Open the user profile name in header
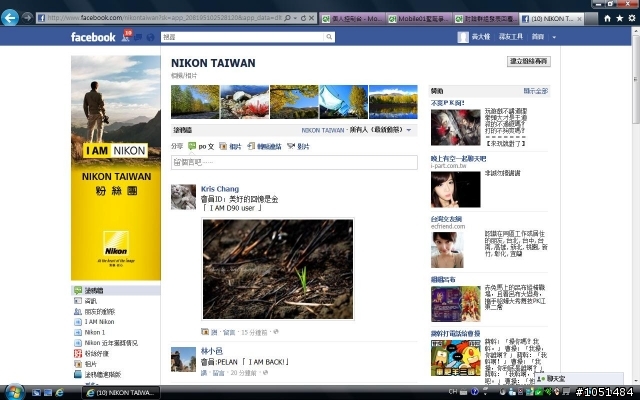Viewport: 640px width, 400px height. coord(481,37)
